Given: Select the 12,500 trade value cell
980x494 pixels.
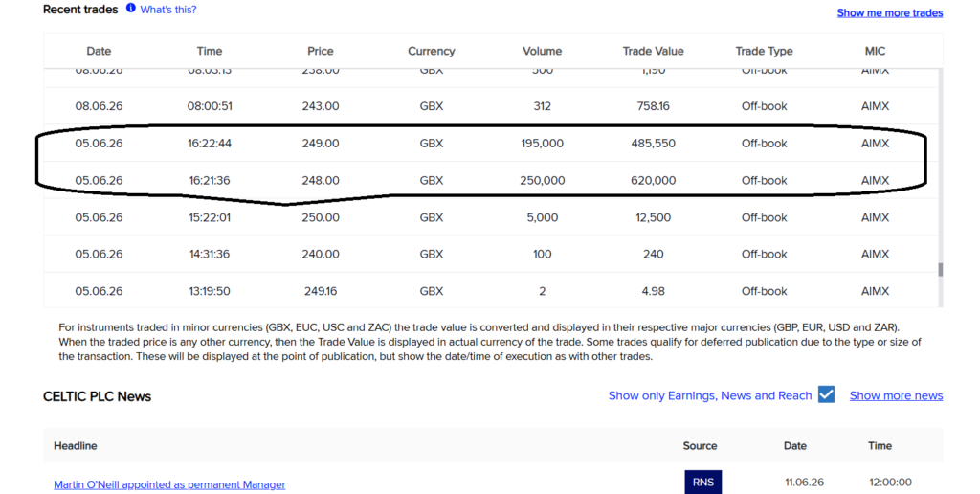Looking at the screenshot, I should (653, 217).
